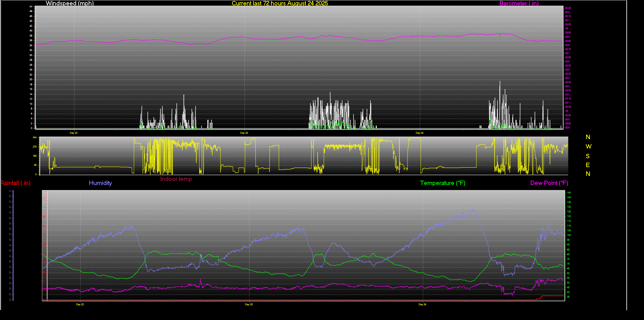Click the 'N' label directly above 'W'
The height and width of the screenshot is (320, 644).
tap(588, 137)
